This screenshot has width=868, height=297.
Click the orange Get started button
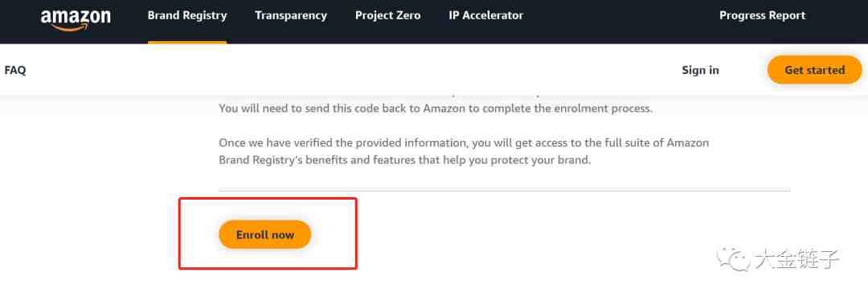click(814, 70)
